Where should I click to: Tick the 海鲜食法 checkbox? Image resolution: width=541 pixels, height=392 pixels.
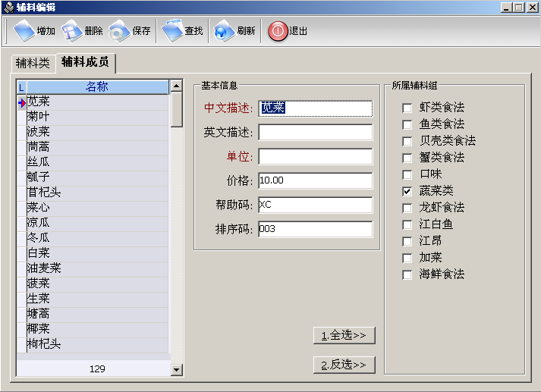click(x=407, y=274)
